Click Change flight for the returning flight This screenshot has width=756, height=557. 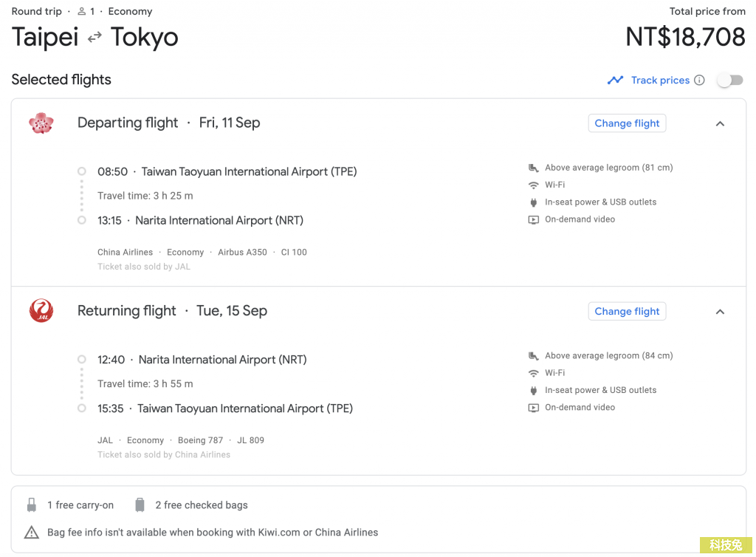click(x=627, y=312)
